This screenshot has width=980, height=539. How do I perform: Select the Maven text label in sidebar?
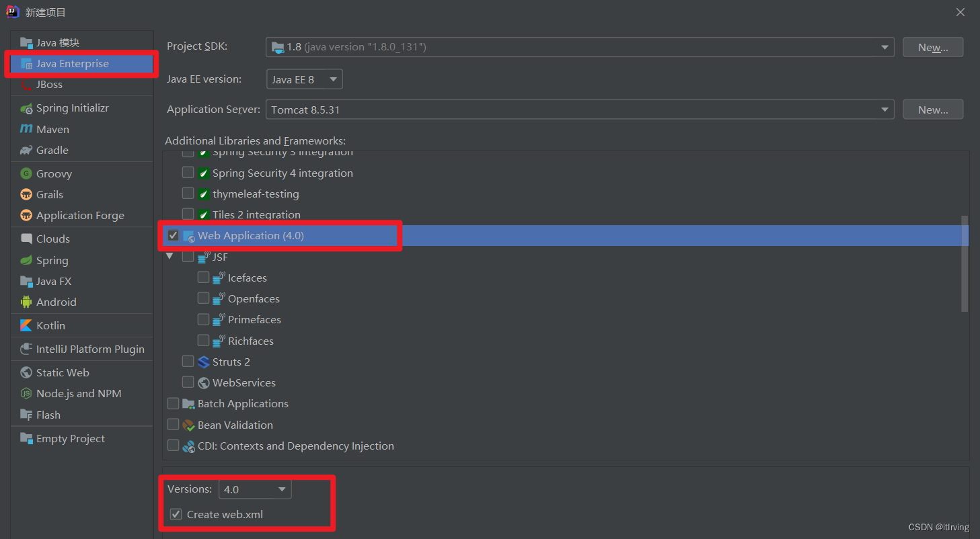coord(52,129)
